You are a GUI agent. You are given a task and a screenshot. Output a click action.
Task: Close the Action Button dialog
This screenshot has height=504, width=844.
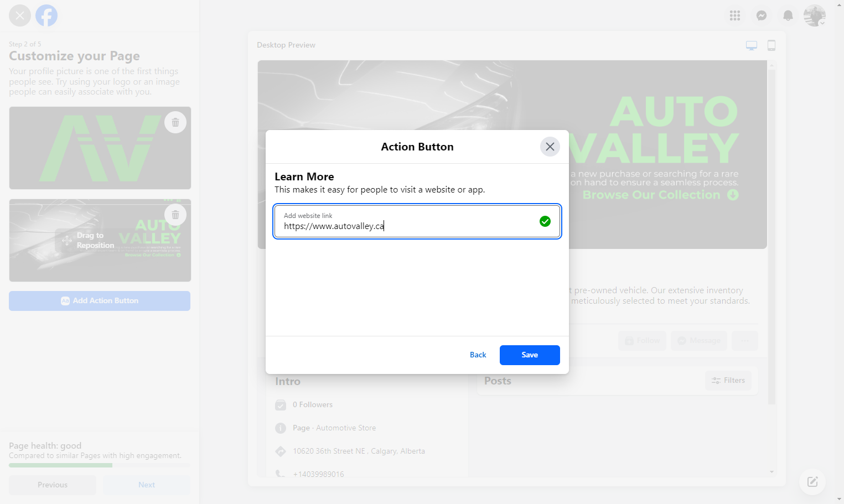pos(550,147)
